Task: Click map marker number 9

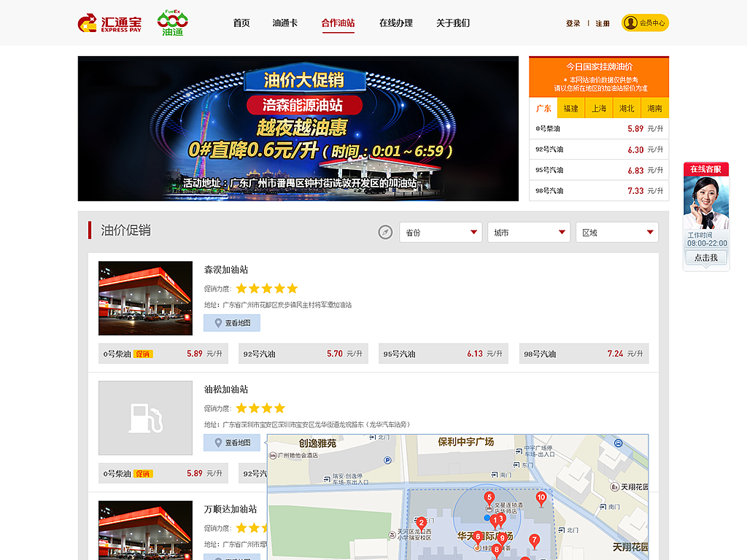Action: tap(502, 539)
